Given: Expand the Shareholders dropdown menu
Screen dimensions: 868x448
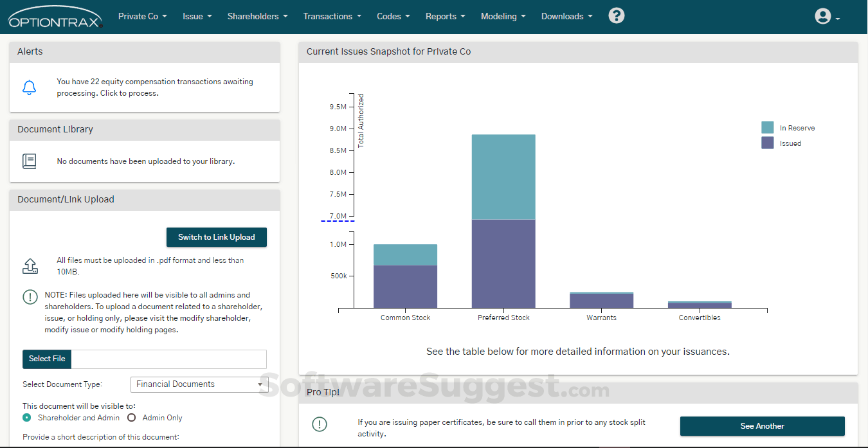Looking at the screenshot, I should tap(257, 17).
